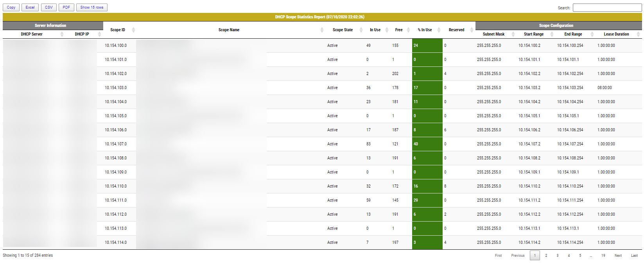The width and height of the screenshot is (644, 263).
Task: Click the Free column sort arrows
Action: (408, 30)
